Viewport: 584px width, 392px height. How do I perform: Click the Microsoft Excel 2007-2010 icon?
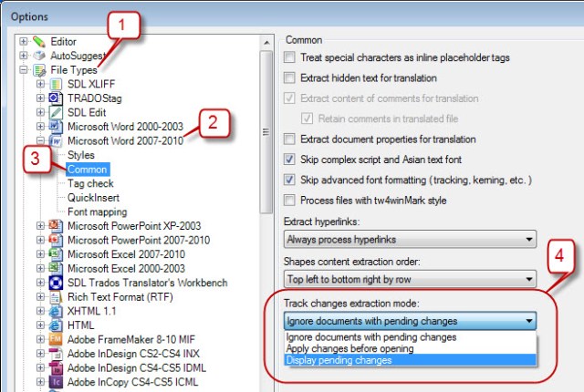click(54, 253)
